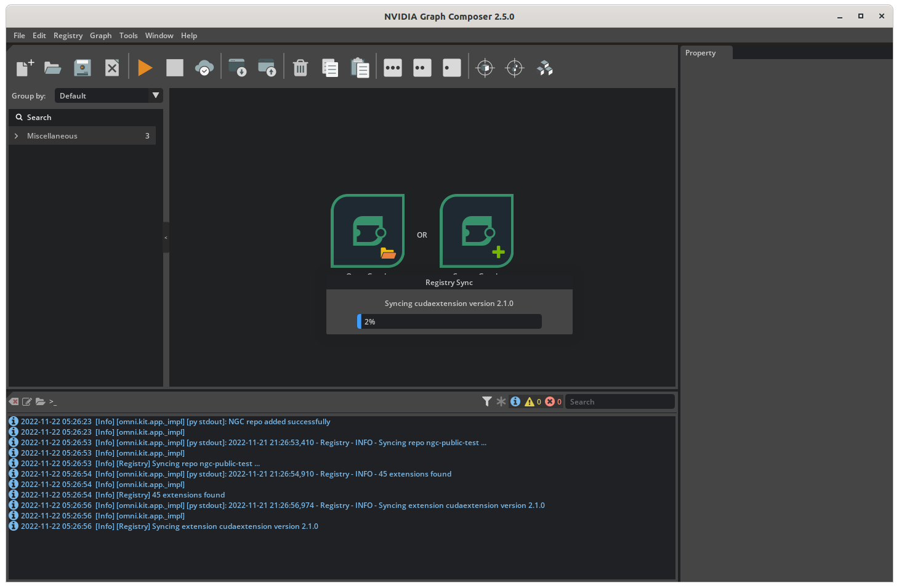Expand the Miscellaneous category
Viewport: 899px width, 588px height.
16,136
